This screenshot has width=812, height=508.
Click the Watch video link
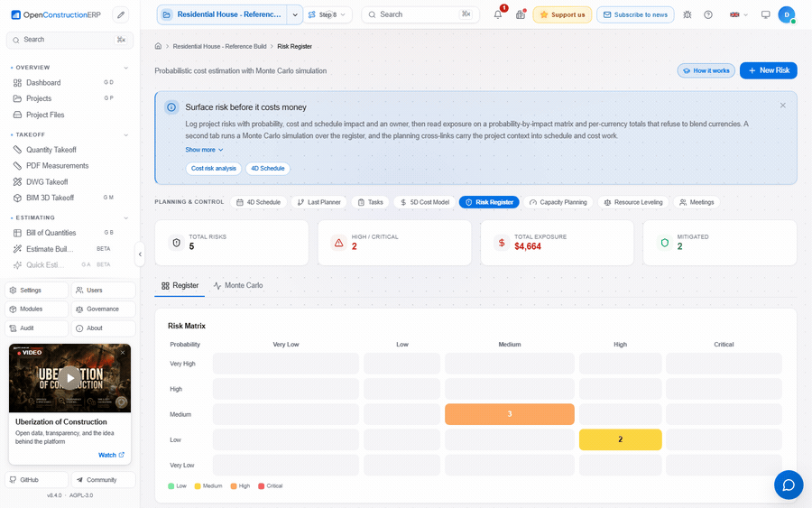coord(111,455)
